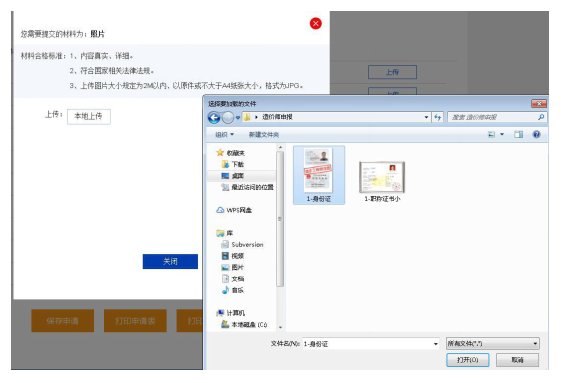Open the 下载 folder in favorites
The width and height of the screenshot is (564, 383).
(x=233, y=164)
